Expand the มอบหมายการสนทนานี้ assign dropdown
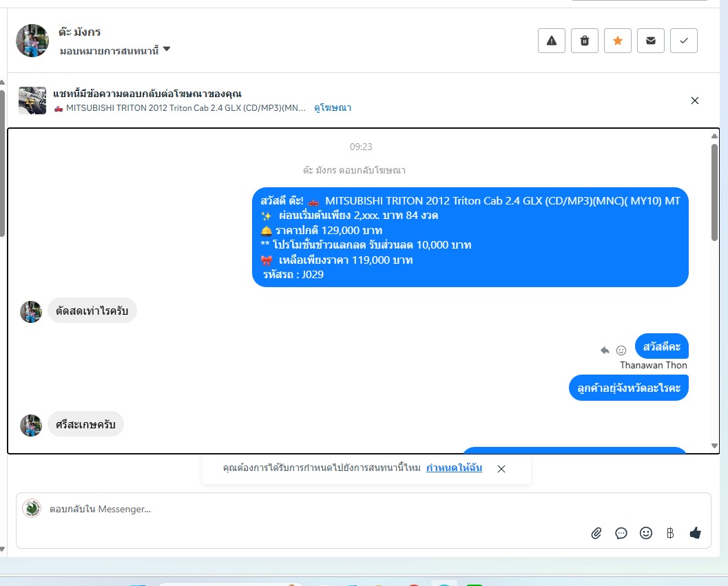The width and height of the screenshot is (728, 586). tap(115, 50)
